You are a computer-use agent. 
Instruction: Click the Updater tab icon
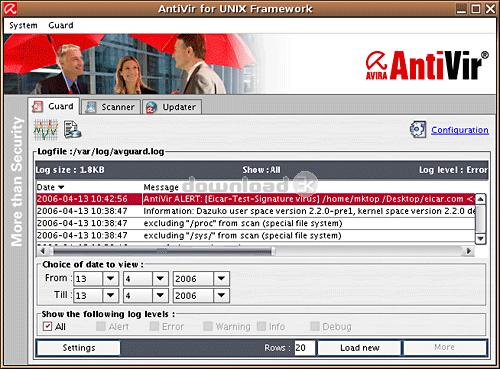pos(151,107)
